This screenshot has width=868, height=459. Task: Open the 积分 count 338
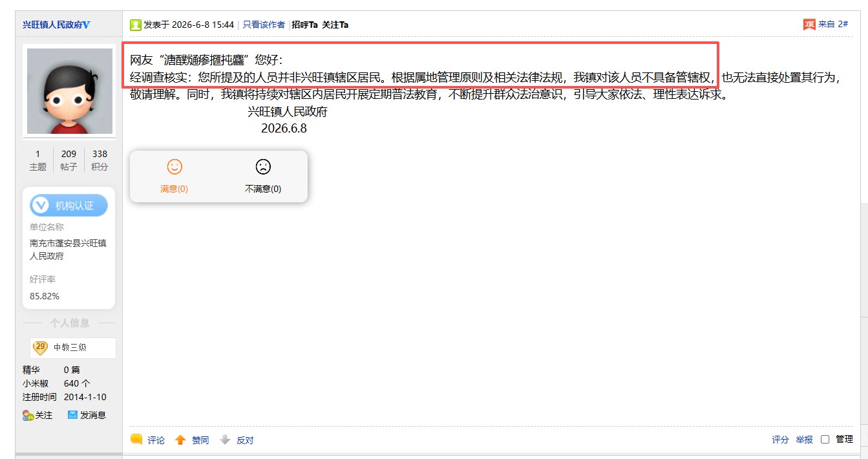[100, 154]
